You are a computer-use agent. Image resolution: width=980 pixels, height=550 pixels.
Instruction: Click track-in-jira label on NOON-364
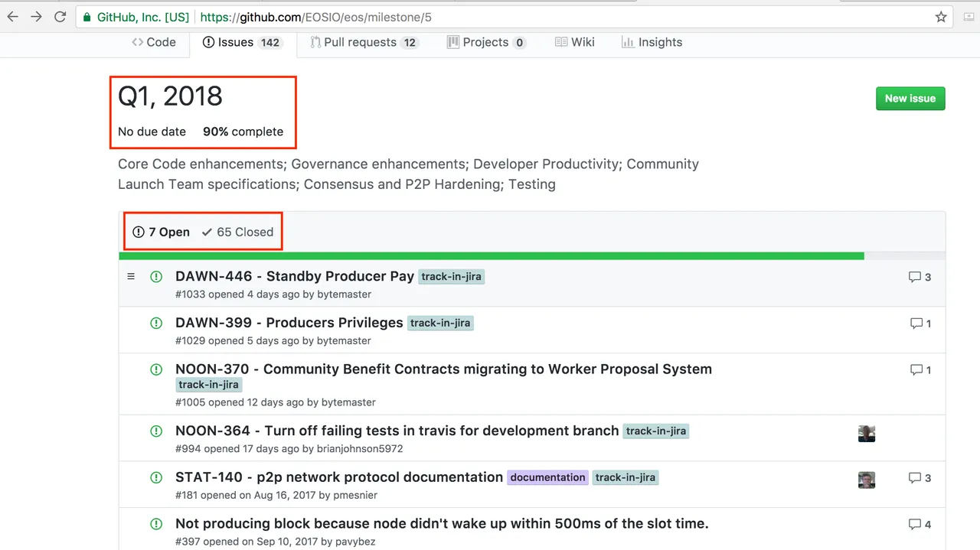(x=656, y=431)
